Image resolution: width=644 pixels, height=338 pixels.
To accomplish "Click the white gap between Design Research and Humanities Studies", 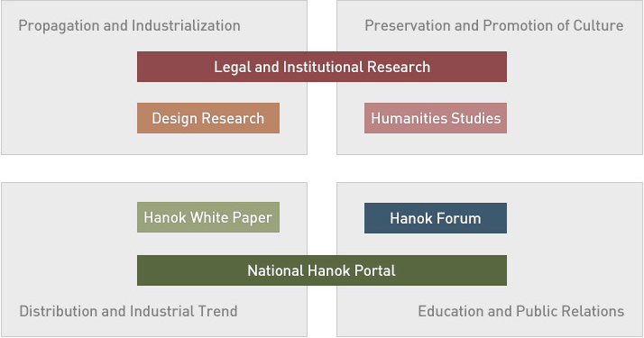I will [322, 118].
